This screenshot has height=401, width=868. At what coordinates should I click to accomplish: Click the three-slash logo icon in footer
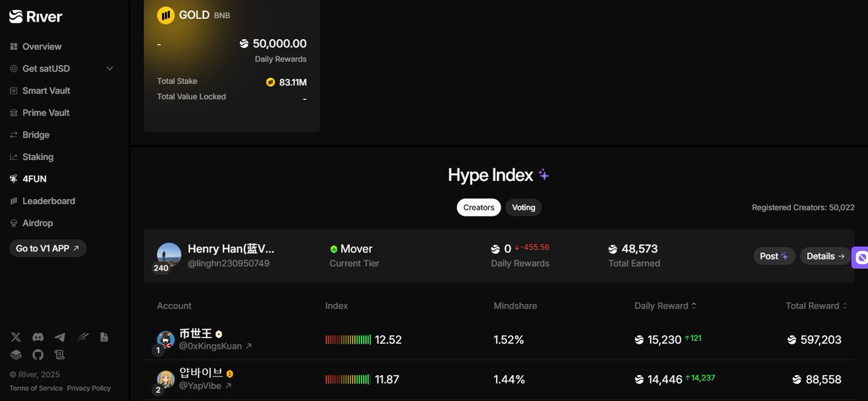click(82, 337)
